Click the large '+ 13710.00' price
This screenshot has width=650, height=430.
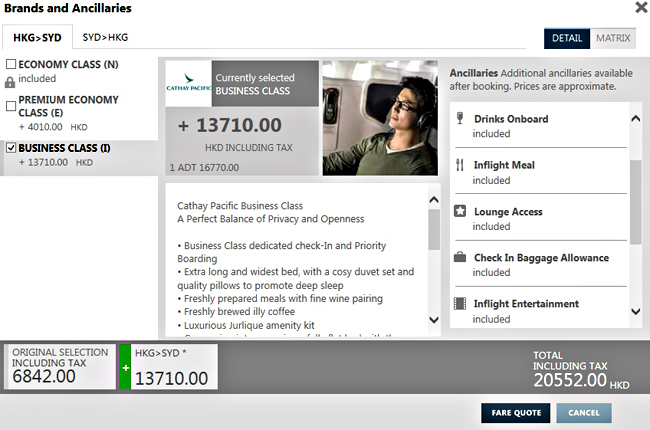230,125
